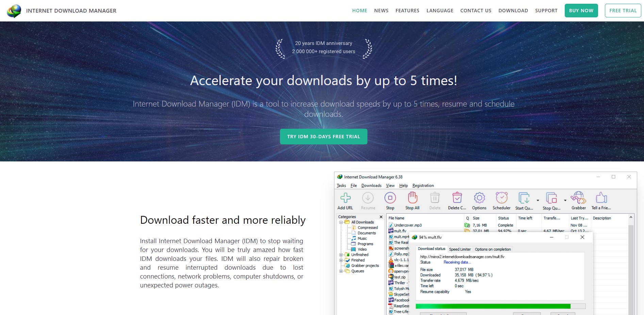
Task: Open the Stop Queue dropdown arrow
Action: click(x=565, y=200)
